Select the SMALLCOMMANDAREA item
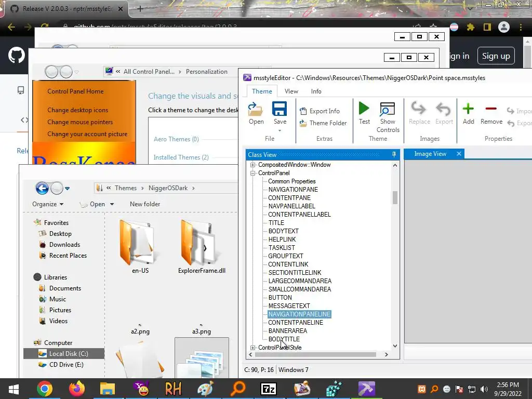 (299, 289)
